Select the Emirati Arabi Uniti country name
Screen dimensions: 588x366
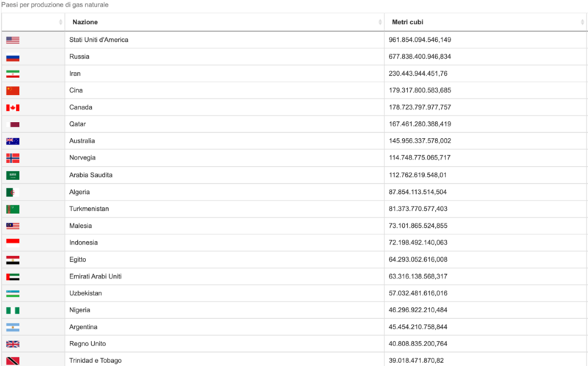[96, 276]
